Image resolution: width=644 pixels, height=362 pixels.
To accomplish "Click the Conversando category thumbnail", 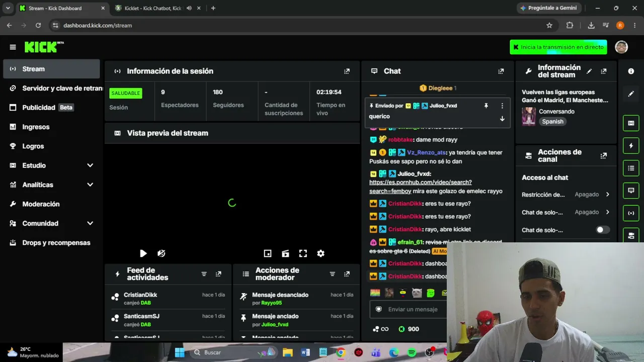I will (529, 116).
